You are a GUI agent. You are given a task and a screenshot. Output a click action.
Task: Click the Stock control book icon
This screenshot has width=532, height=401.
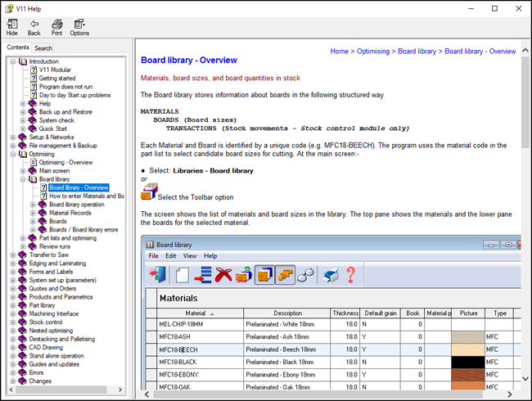[x=22, y=321]
